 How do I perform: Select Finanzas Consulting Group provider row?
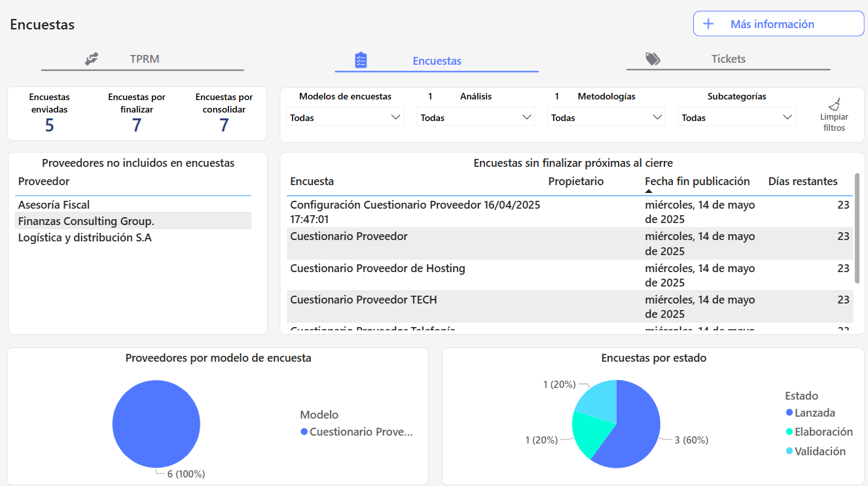[x=86, y=221]
